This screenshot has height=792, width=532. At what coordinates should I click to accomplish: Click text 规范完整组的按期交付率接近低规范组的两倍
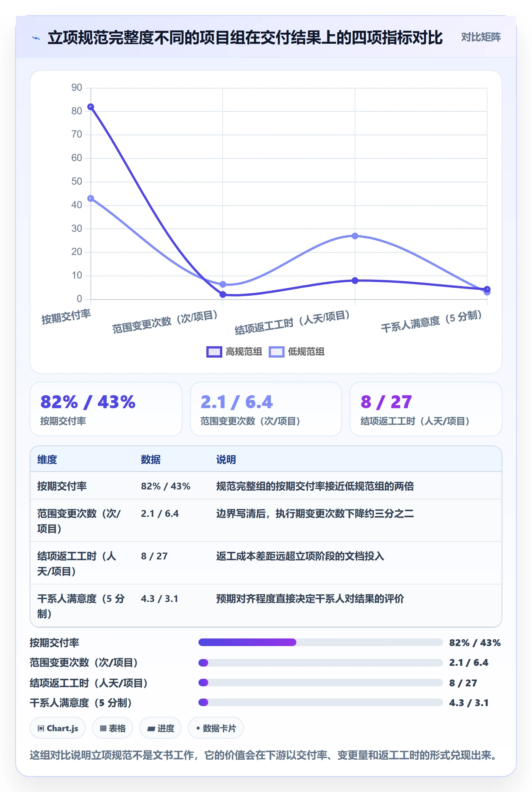315,486
